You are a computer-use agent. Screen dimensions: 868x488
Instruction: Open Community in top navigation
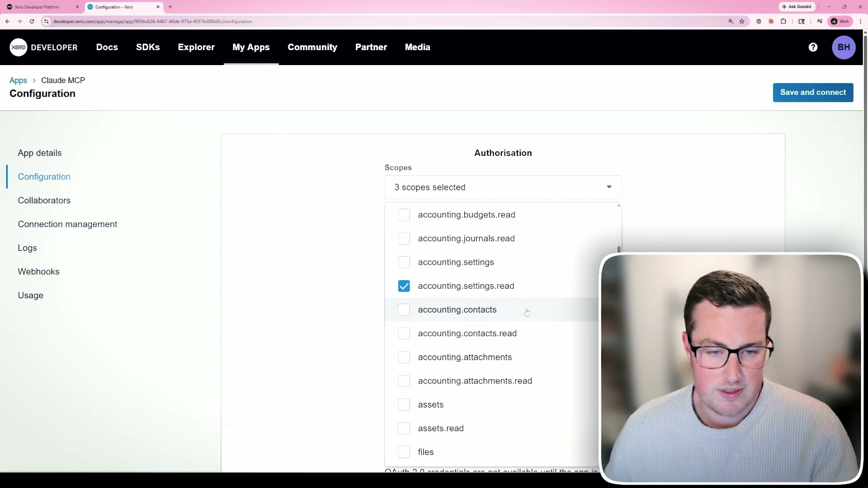[312, 47]
